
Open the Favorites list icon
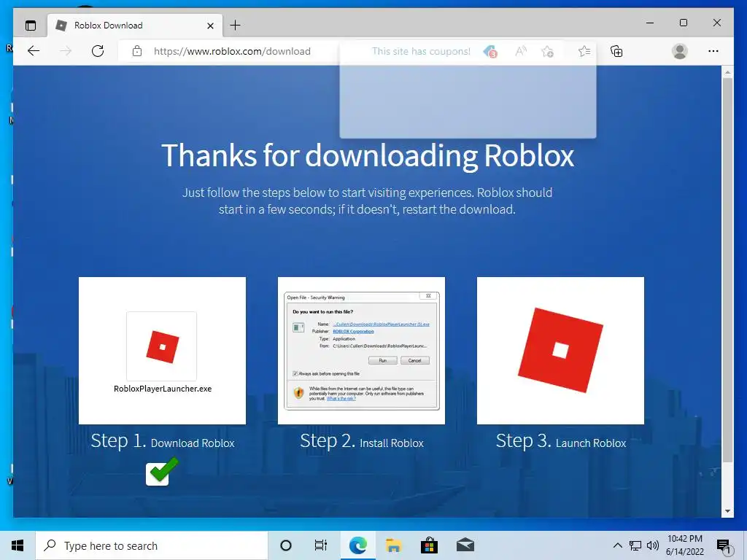(584, 51)
